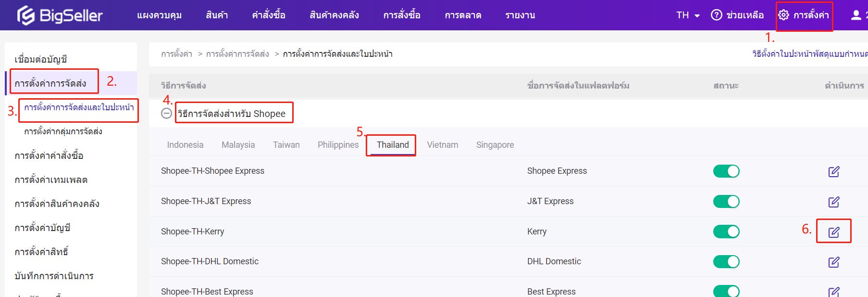The height and width of the screenshot is (297, 868).
Task: Click the การตั้งค่ากลุ่มการจัดส่ง sidebar link
Action: click(63, 131)
